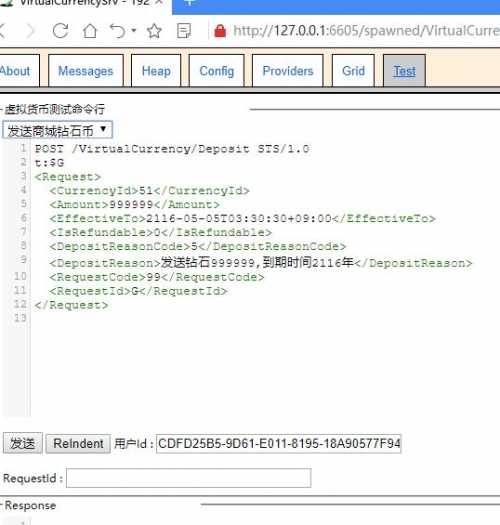Click the empty RequestId text field
The height and width of the screenshot is (525, 500).
[189, 478]
